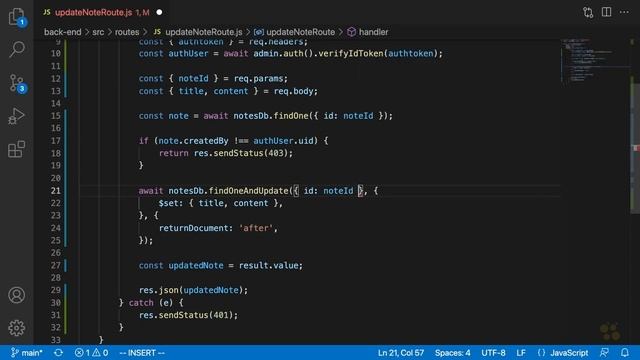
Task: Click on 'after' string in line 24
Action: [256, 228]
